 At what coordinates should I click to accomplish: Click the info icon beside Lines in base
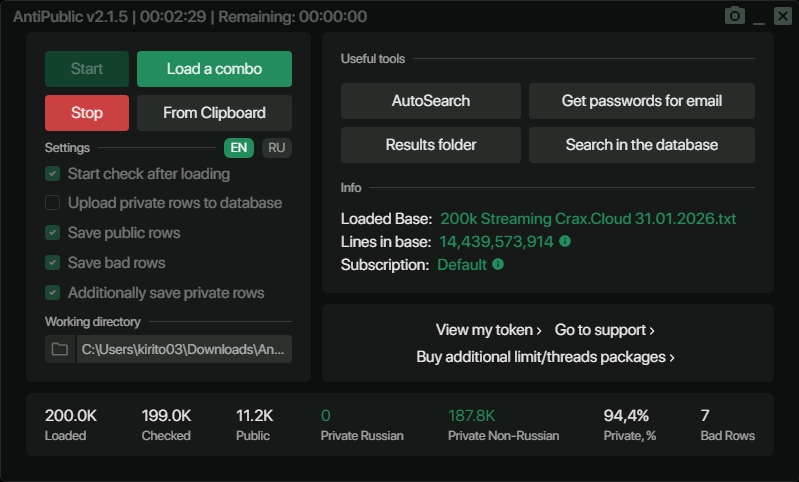coord(565,241)
